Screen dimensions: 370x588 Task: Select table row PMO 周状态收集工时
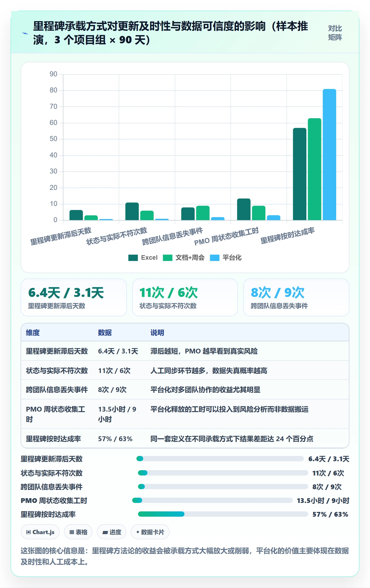tap(185, 414)
